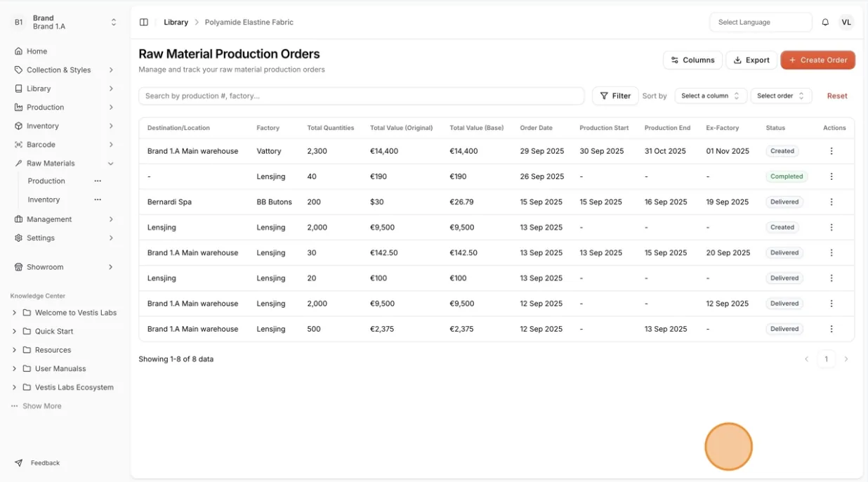
Task: Click the Order Date column header
Action: (536, 128)
